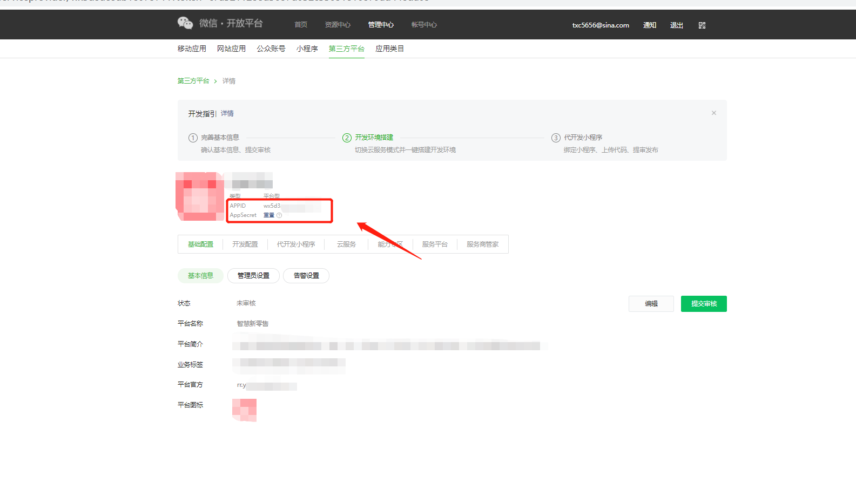Screen dimensions: 856x504
Task: Close the 开发指引 guide panel
Action: 713,113
